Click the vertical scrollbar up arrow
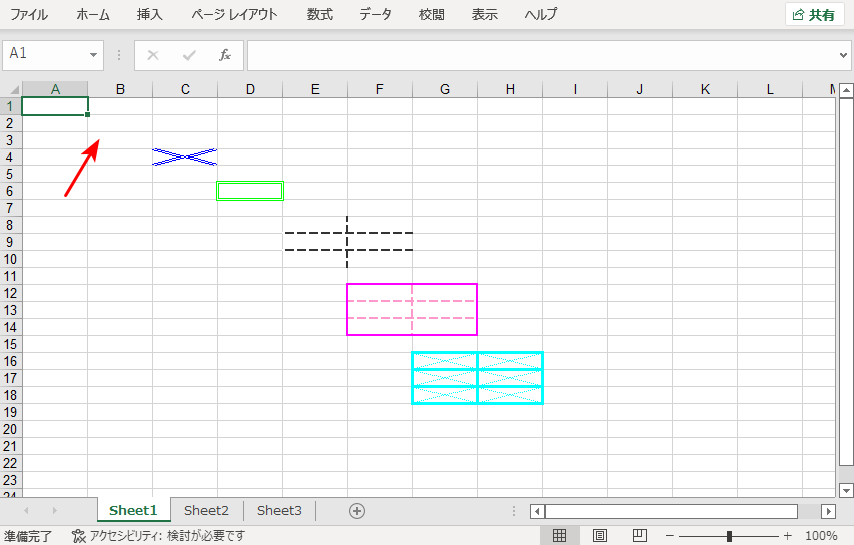This screenshot has height=545, width=854. coord(846,90)
